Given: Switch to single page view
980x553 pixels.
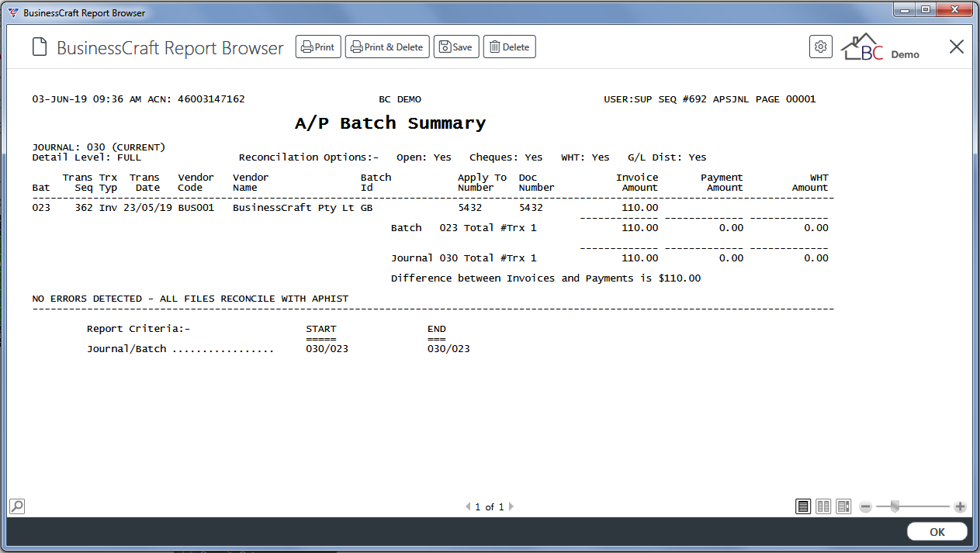Looking at the screenshot, I should [x=803, y=506].
